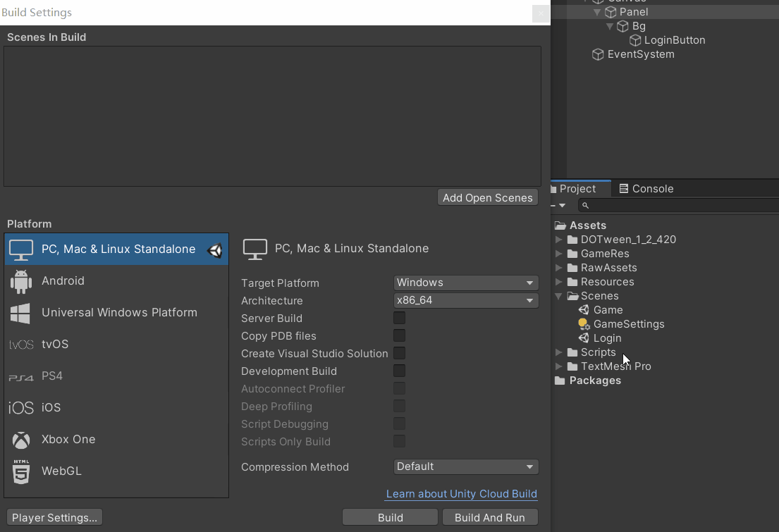Image resolution: width=779 pixels, height=532 pixels.
Task: Toggle the Script Debugging checkbox
Action: (x=399, y=423)
